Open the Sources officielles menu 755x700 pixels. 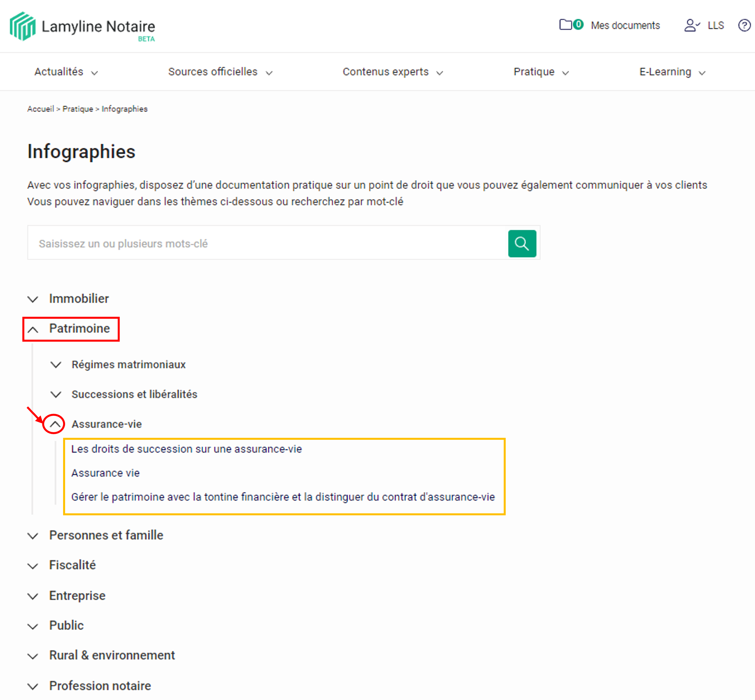[220, 72]
